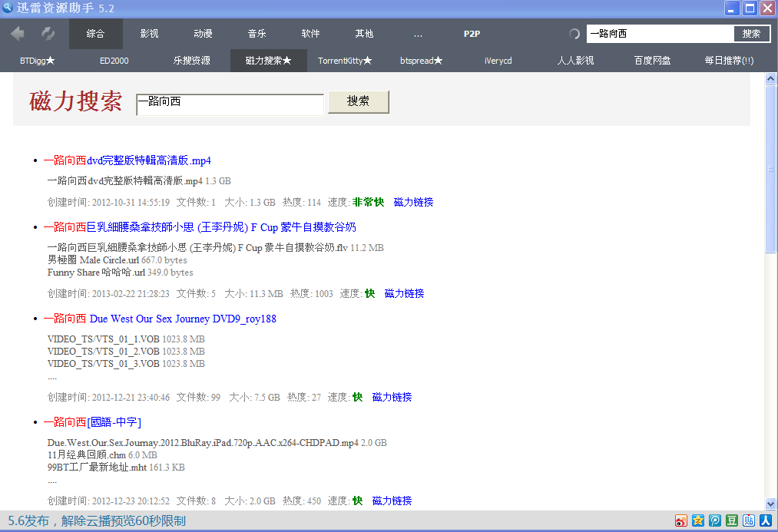Click status bar notice 5.6发布，解除云播预览60秒限制
Screen dimensions: 778x532
[97, 520]
